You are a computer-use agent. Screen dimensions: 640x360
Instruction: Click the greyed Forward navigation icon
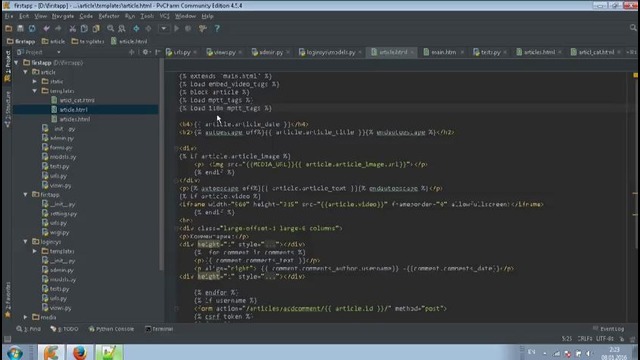tap(148, 29)
